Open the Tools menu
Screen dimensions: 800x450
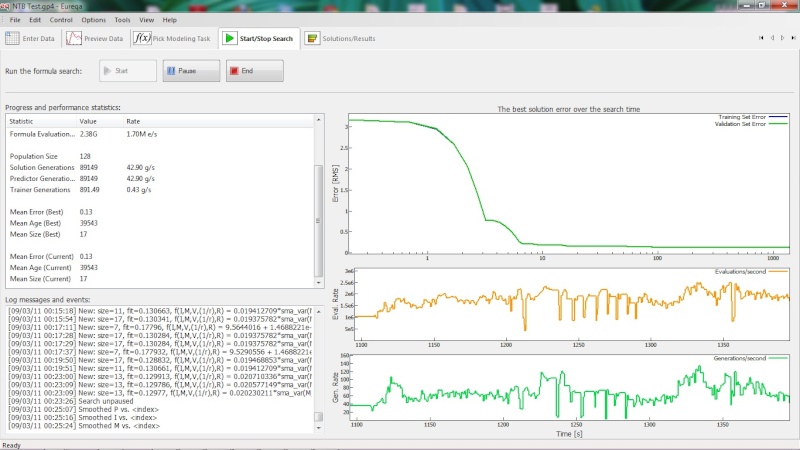[122, 20]
